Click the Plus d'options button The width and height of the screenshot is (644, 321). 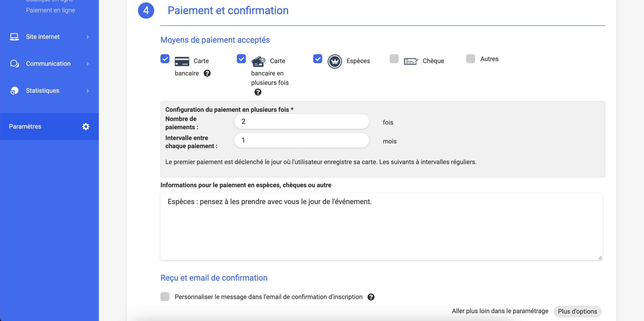[x=577, y=311]
